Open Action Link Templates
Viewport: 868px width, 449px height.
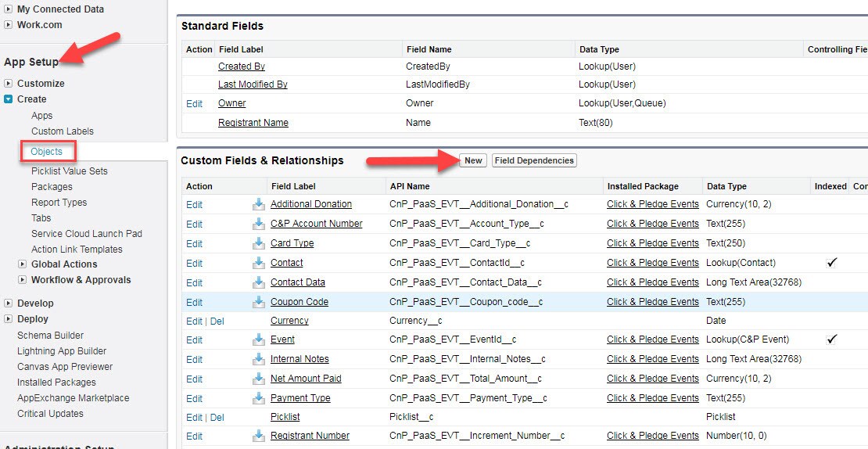[x=77, y=249]
